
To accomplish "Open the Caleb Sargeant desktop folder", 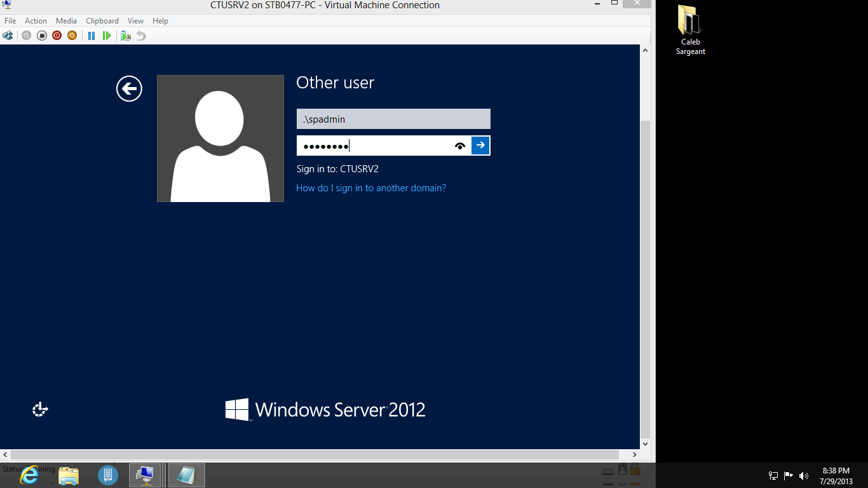I will [690, 30].
